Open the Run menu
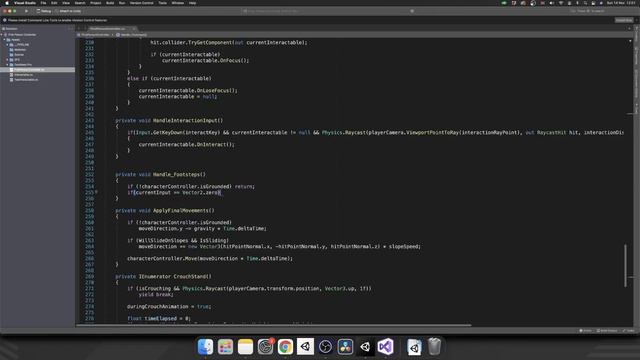 click(122, 3)
